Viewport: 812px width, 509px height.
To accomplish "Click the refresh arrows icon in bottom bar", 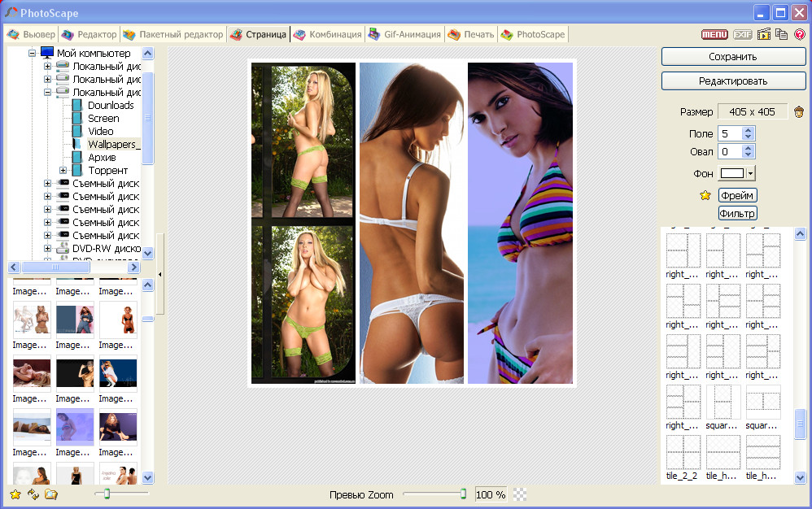I will 33,494.
